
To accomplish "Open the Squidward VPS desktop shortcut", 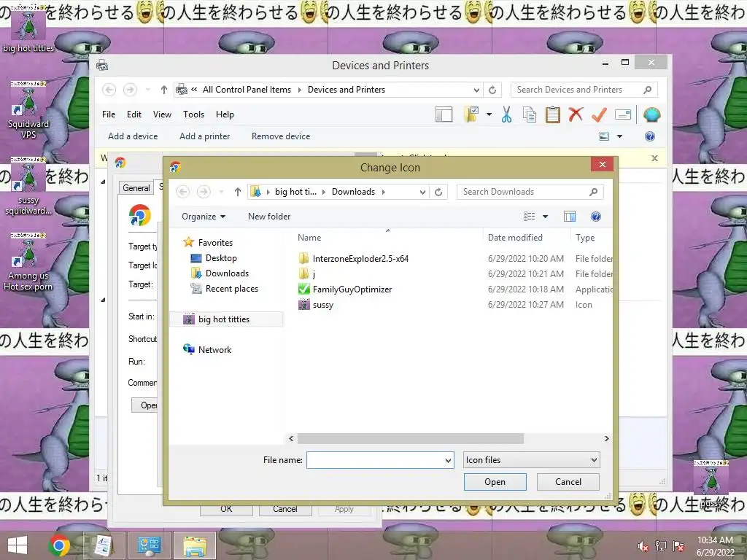I will (28, 111).
